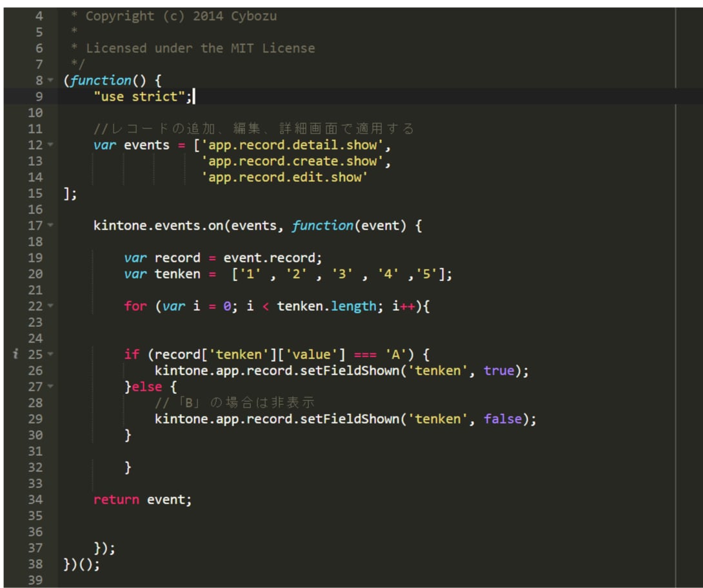Click line number 9 in the gutter

tap(39, 96)
